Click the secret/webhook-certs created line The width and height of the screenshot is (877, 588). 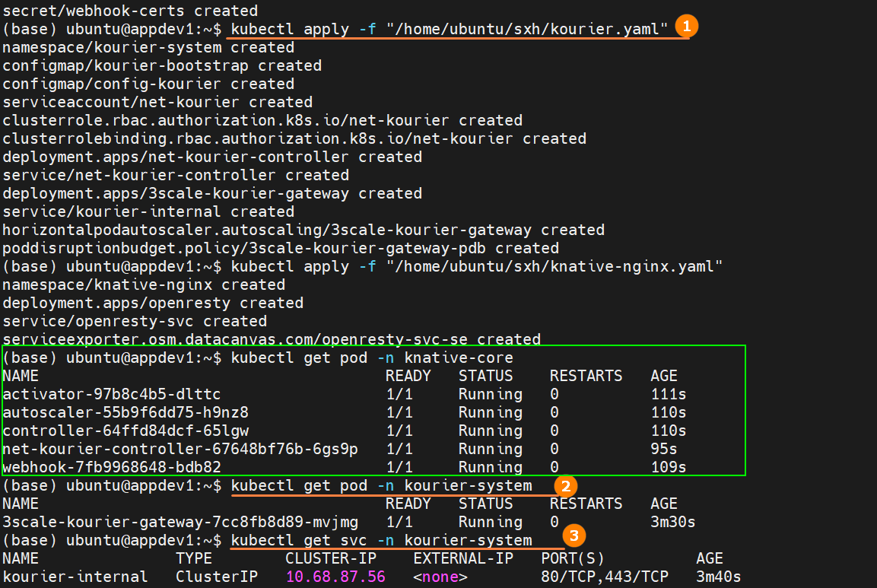tap(130, 11)
